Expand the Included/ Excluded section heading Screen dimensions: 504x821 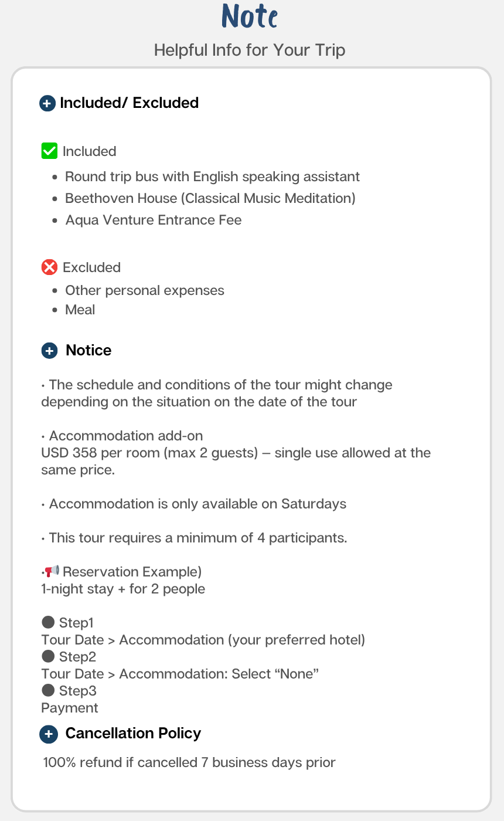129,103
